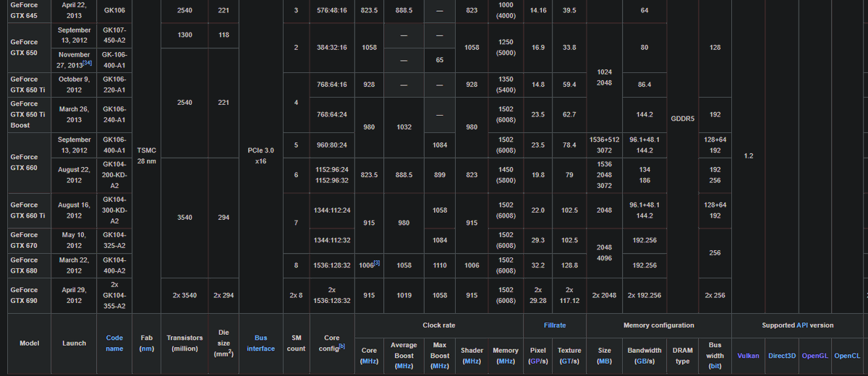
Task: Click the MB link under Size
Action: 603,360
